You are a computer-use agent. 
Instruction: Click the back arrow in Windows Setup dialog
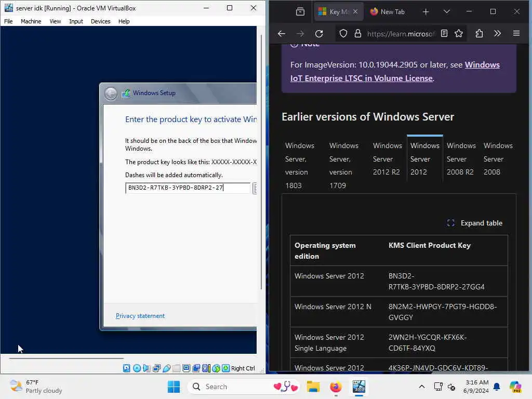[x=111, y=94]
